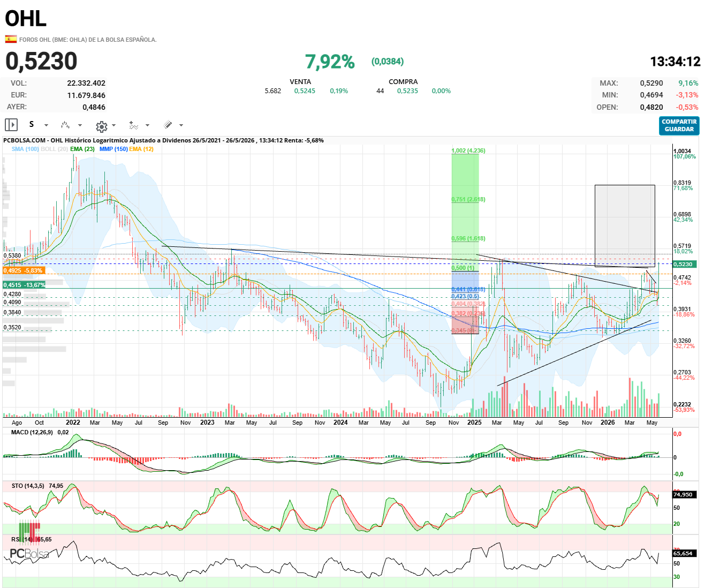705x588 pixels.
Task: Toggle the EMA (23) indicator label
Action: [82, 149]
